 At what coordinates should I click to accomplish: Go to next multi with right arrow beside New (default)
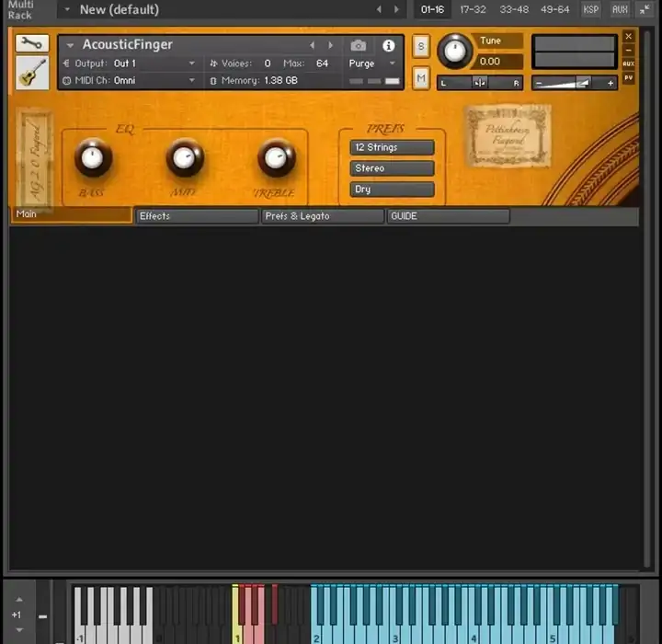click(x=396, y=9)
